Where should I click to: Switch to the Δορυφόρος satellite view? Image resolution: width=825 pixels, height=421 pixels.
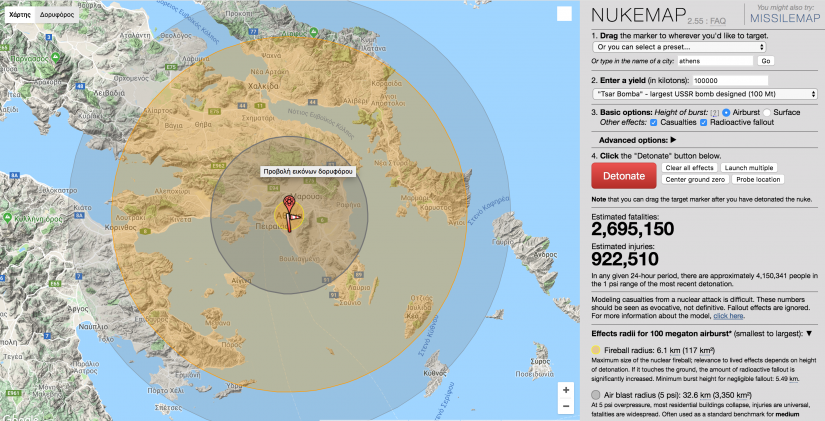(x=57, y=16)
